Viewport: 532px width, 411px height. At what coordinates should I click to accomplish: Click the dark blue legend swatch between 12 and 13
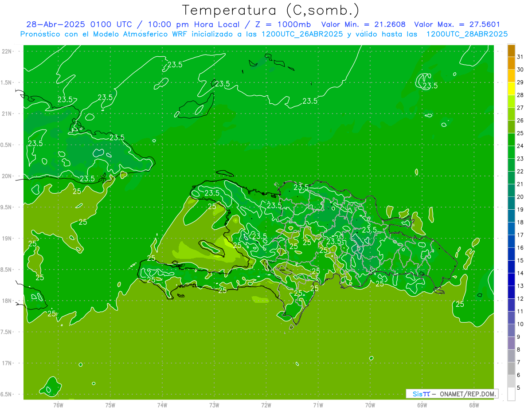coord(511,292)
